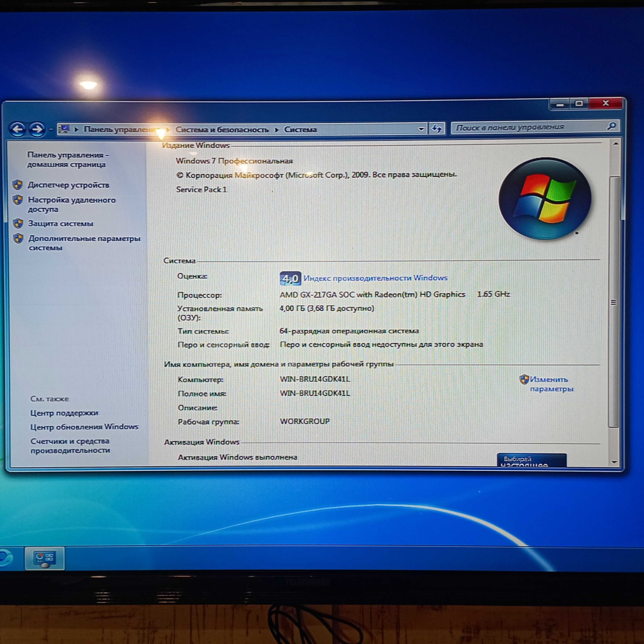Open the address bar history dropdown
Image resolution: width=644 pixels, height=644 pixels.
pyautogui.click(x=421, y=129)
